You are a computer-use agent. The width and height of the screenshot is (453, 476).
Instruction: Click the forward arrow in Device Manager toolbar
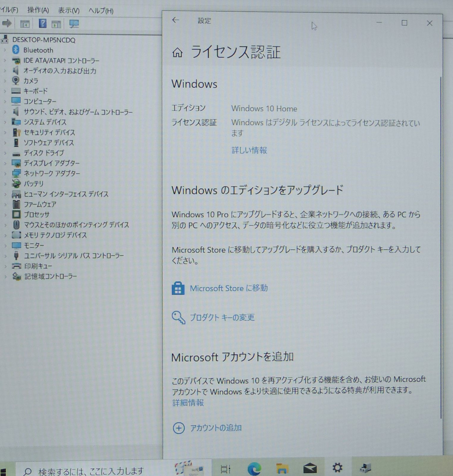point(7,24)
